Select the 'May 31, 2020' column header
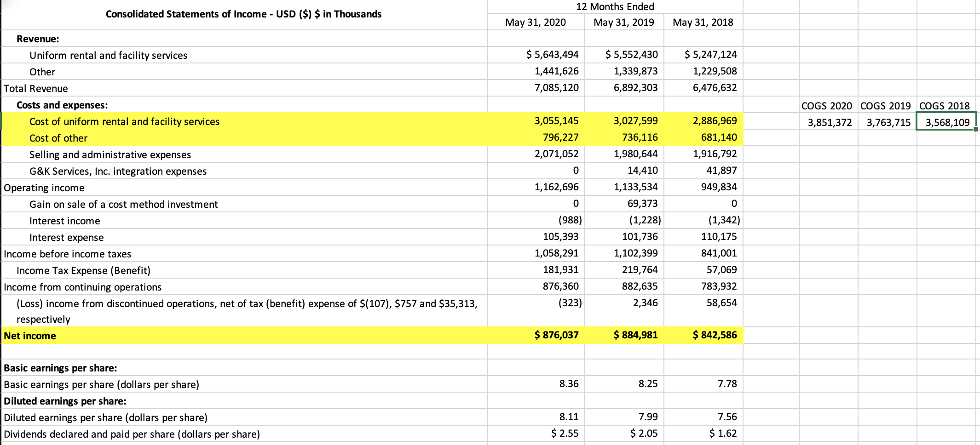980x445 pixels. point(536,22)
